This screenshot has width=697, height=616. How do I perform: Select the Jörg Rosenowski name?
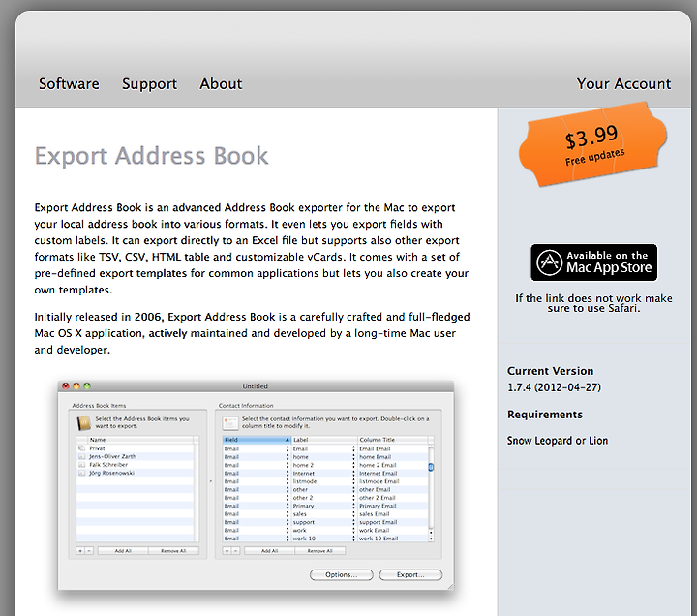tap(111, 473)
